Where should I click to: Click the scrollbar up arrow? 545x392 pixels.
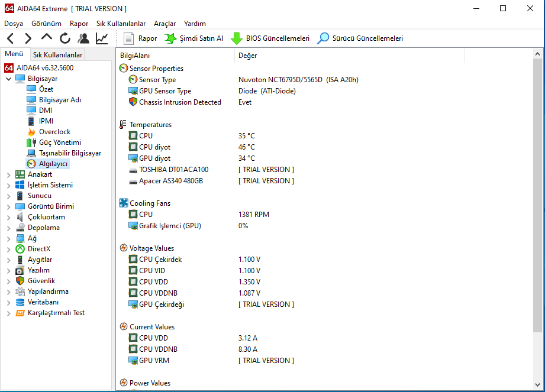tap(538, 54)
